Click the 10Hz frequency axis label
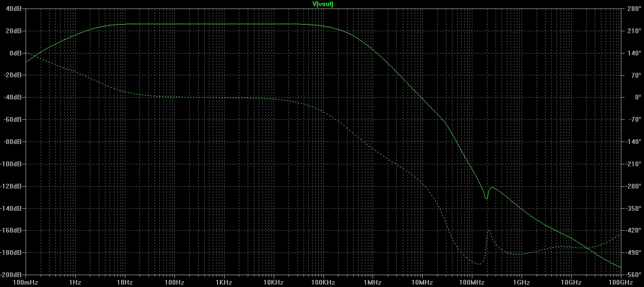Screen dimensions: 644x287 pos(125,282)
